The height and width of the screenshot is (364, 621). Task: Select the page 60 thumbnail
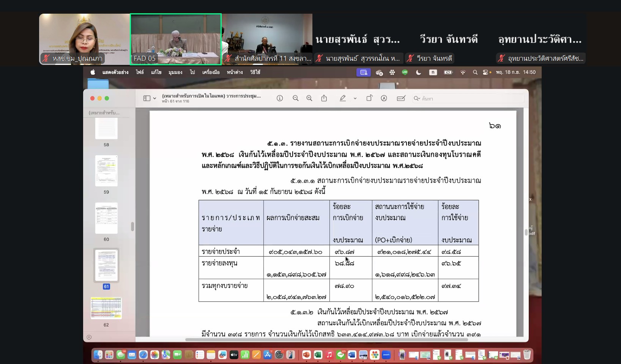[106, 218]
